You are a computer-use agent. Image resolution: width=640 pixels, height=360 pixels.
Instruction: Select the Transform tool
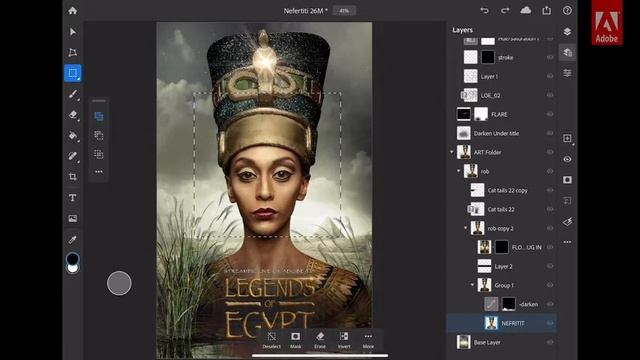click(x=73, y=52)
